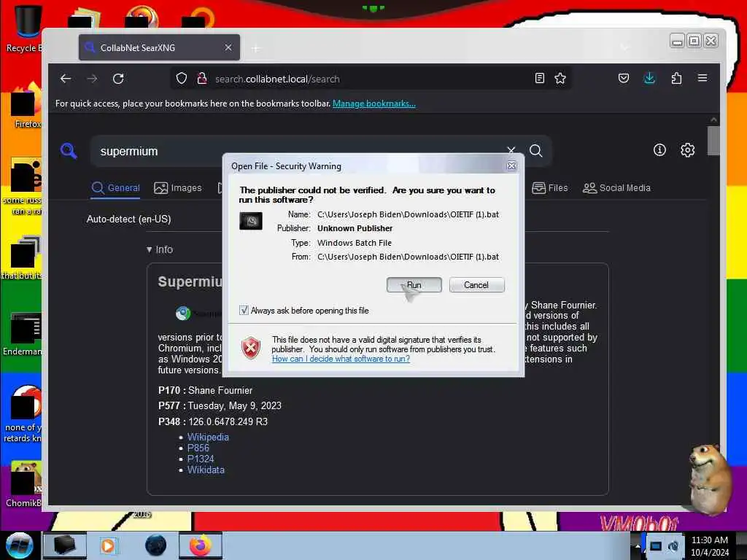Open the dark globe taskbar icon
Screen dimensions: 747x560
(x=156, y=545)
